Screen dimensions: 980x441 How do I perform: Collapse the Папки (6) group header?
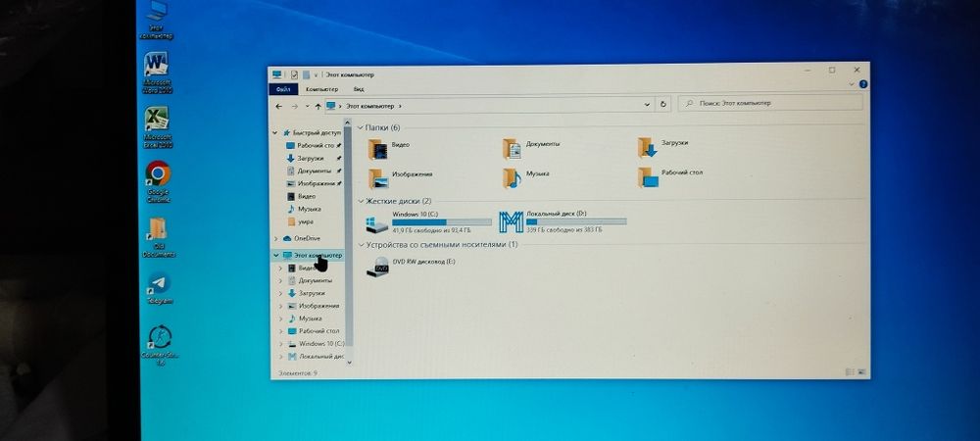click(360, 128)
